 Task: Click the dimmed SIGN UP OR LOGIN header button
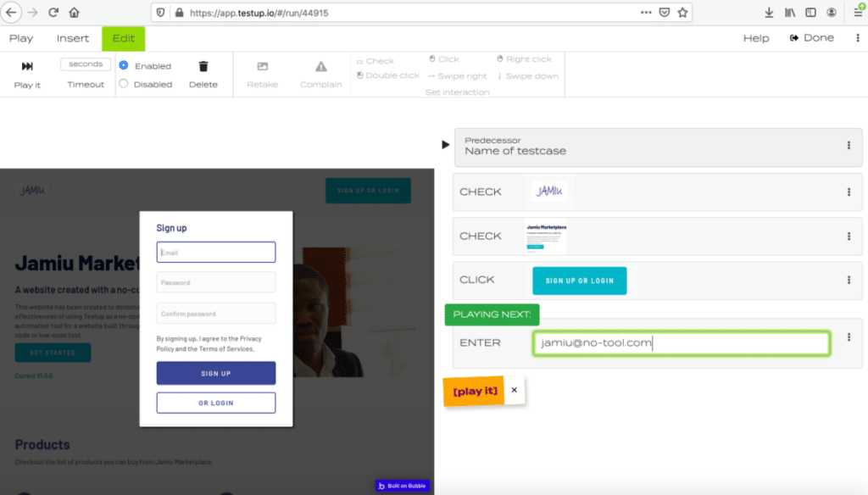pos(368,191)
